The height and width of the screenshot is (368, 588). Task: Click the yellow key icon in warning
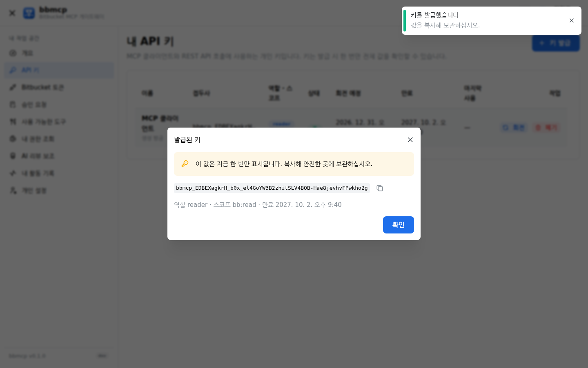(185, 164)
